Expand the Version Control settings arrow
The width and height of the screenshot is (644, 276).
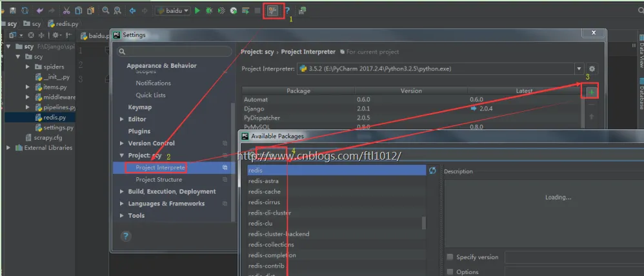[121, 143]
